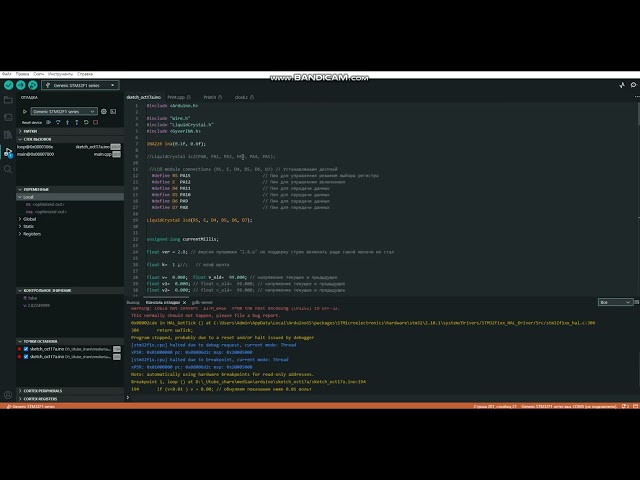Image resolution: width=640 pixels, height=480 pixels.
Task: Open the Sketch menu
Action: point(38,74)
